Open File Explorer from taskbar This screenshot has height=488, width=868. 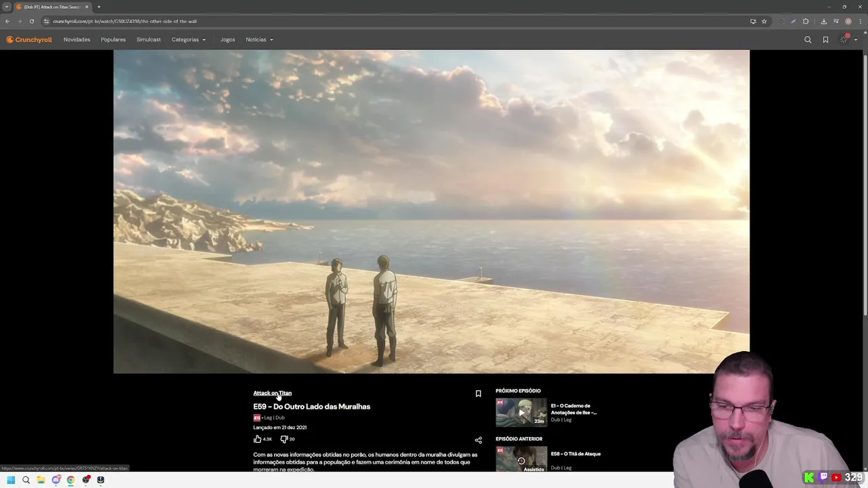pyautogui.click(x=41, y=480)
